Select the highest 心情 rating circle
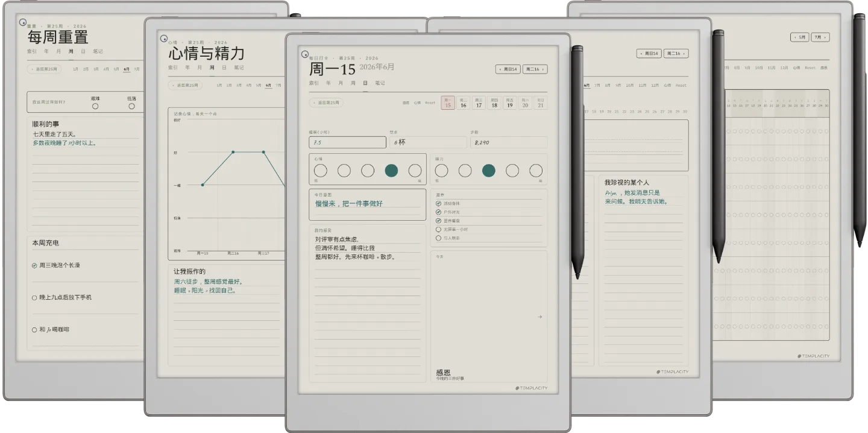Screen dimensions: 868x433 click(415, 171)
